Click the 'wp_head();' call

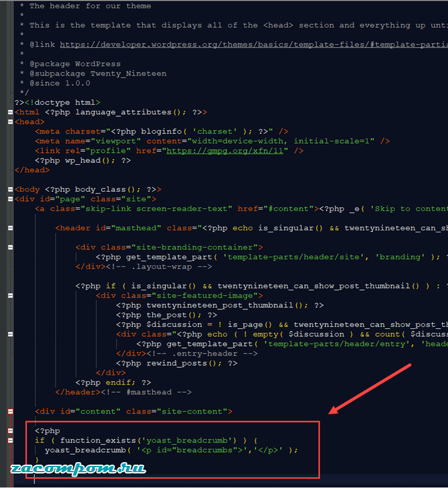click(90, 160)
